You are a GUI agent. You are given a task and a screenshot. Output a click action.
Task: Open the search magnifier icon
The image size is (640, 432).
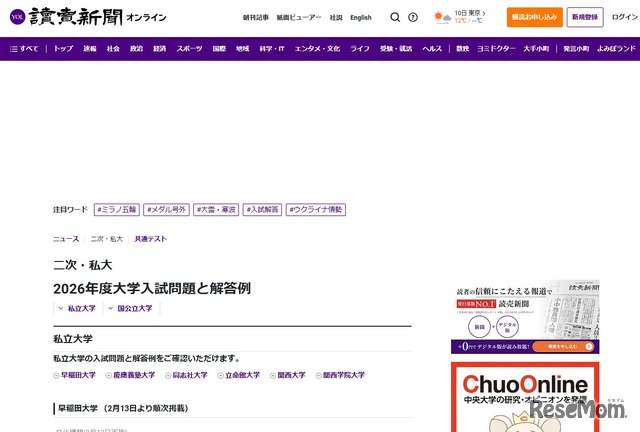(395, 17)
